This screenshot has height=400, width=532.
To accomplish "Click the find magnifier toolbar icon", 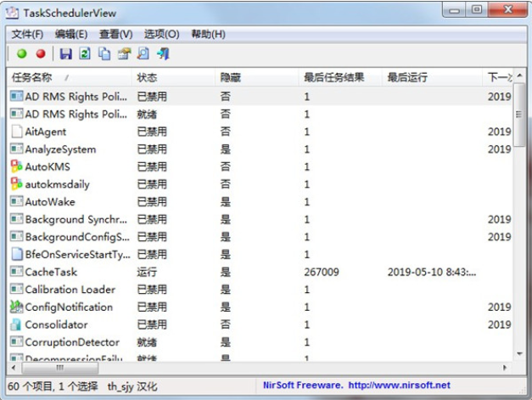I will point(143,54).
